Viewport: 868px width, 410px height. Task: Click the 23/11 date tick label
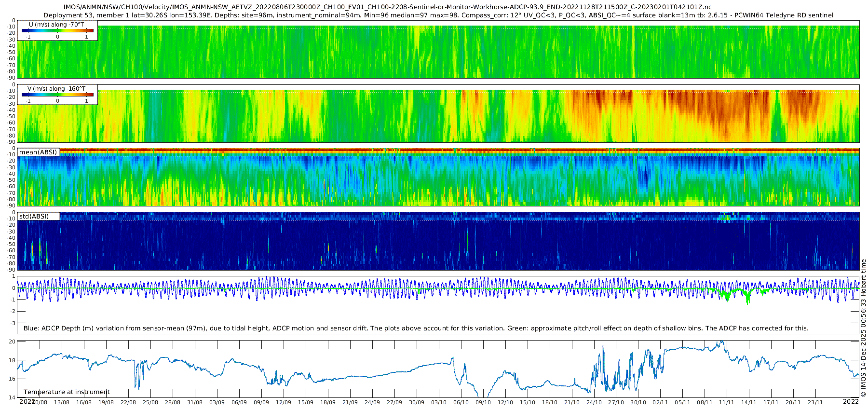coord(815,402)
